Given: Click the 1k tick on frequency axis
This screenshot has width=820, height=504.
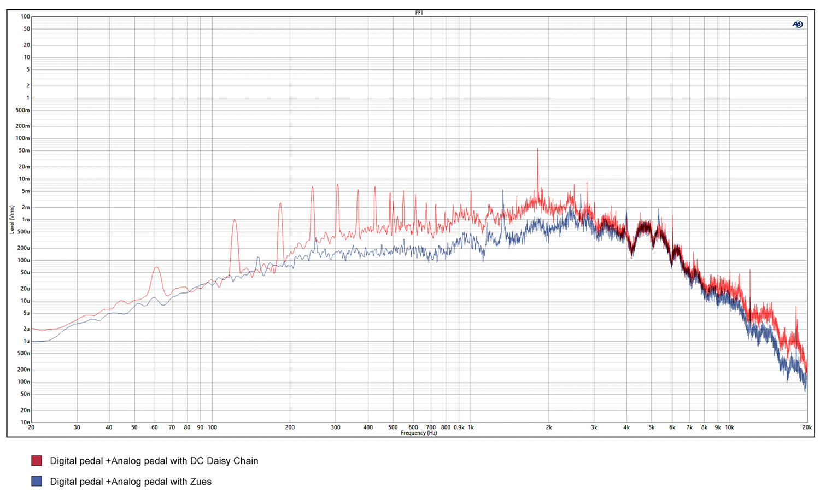Looking at the screenshot, I should coord(471,427).
